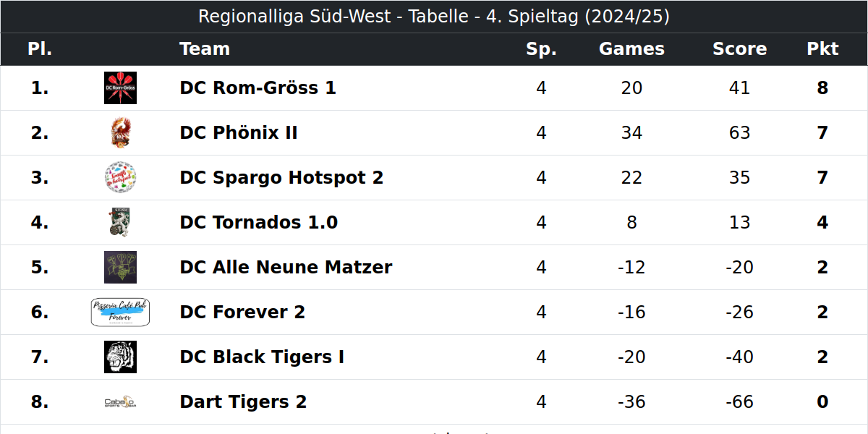The width and height of the screenshot is (868, 434).
Task: Click the DC Black Tigers I tiger logo
Action: [120, 357]
